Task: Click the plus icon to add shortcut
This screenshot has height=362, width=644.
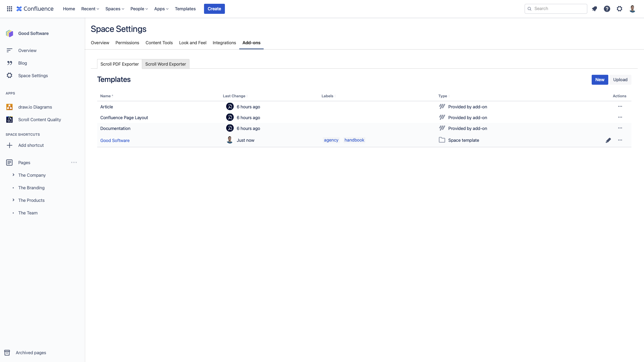Action: [x=10, y=145]
